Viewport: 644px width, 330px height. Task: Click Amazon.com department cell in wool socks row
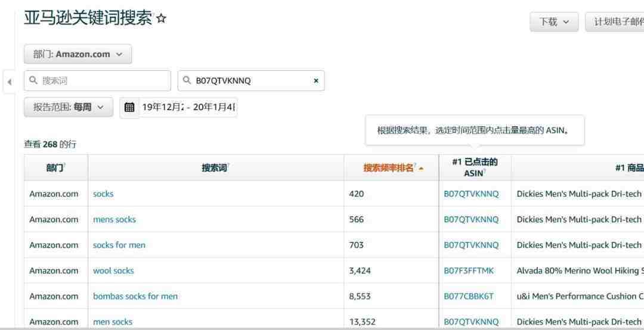pos(54,271)
